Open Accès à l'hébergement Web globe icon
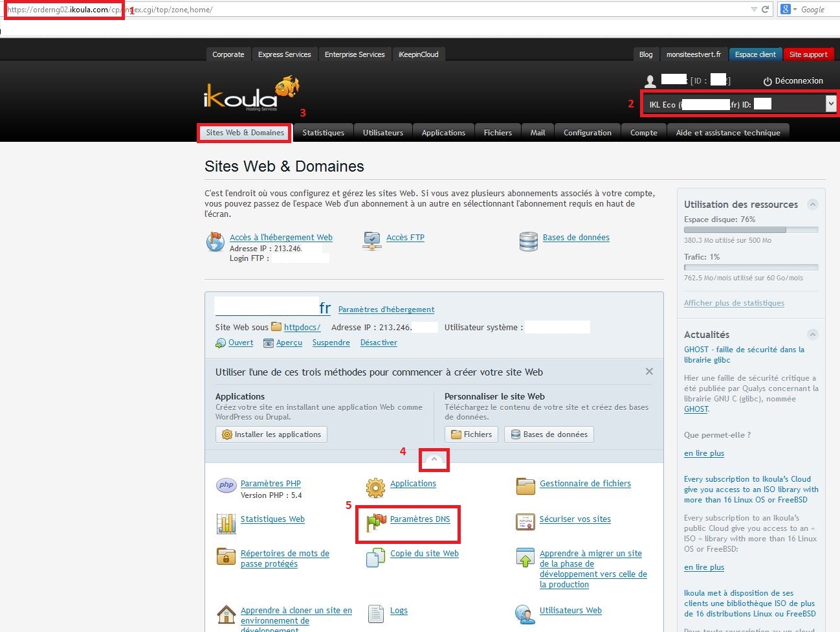 pos(214,240)
